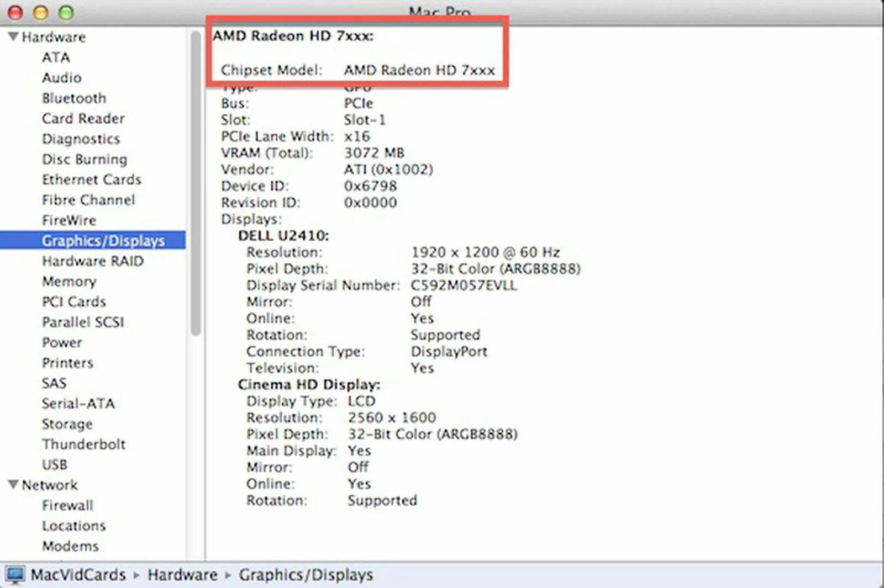884x588 pixels.
Task: Select Fibre Channel in the sidebar
Action: pyautogui.click(x=88, y=200)
